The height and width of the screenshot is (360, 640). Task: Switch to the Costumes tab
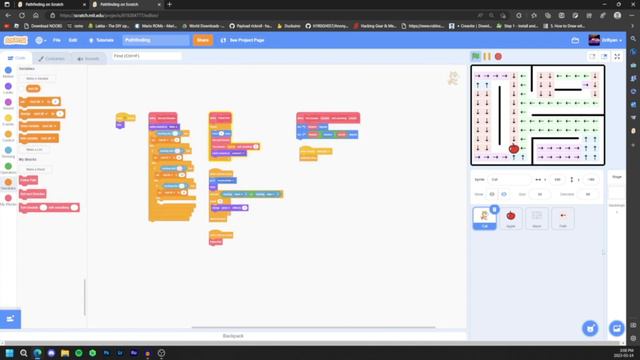click(51, 59)
